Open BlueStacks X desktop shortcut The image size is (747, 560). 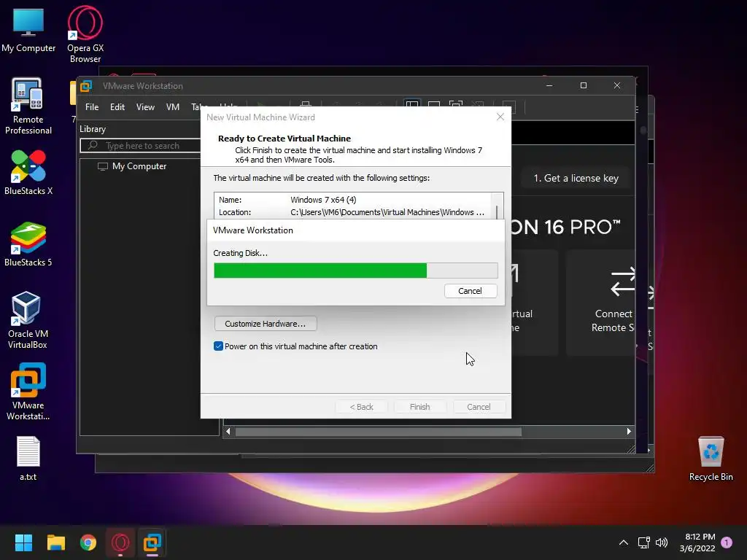pos(28,172)
